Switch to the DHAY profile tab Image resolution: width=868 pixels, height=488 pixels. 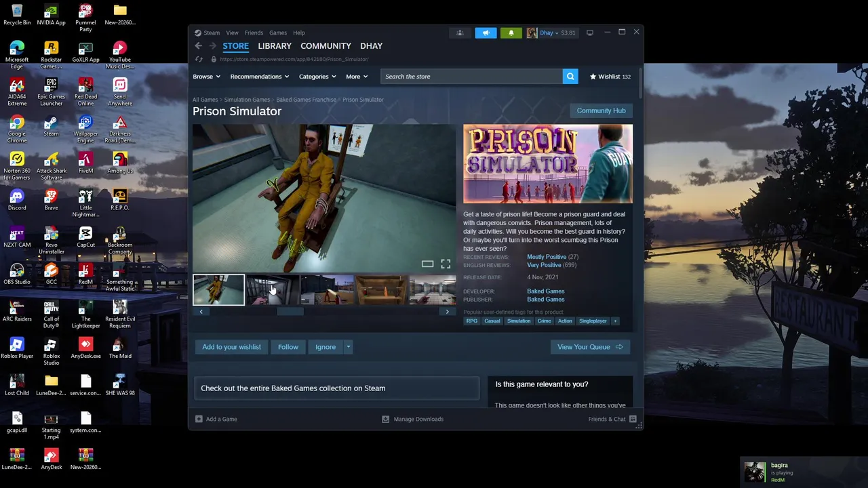coord(372,46)
